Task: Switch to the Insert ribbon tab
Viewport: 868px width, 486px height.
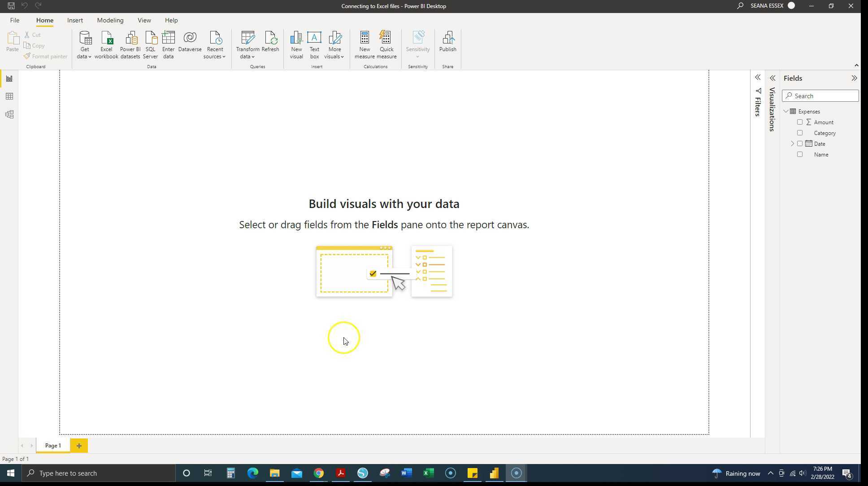Action: (x=75, y=20)
